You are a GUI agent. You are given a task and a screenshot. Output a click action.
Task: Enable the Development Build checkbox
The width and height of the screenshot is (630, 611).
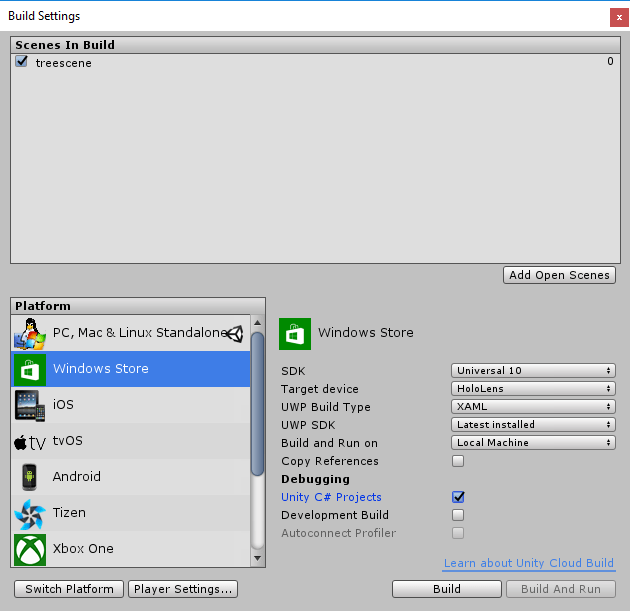click(x=458, y=515)
